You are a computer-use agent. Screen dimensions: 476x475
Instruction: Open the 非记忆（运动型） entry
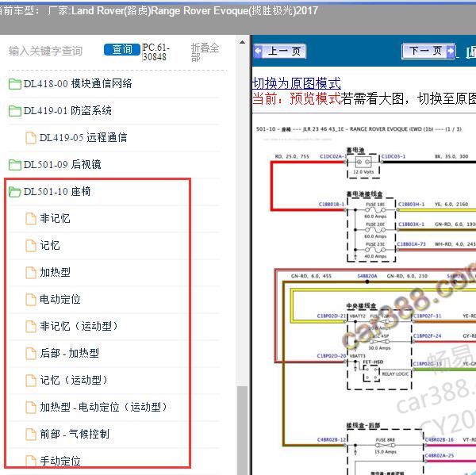[79, 326]
